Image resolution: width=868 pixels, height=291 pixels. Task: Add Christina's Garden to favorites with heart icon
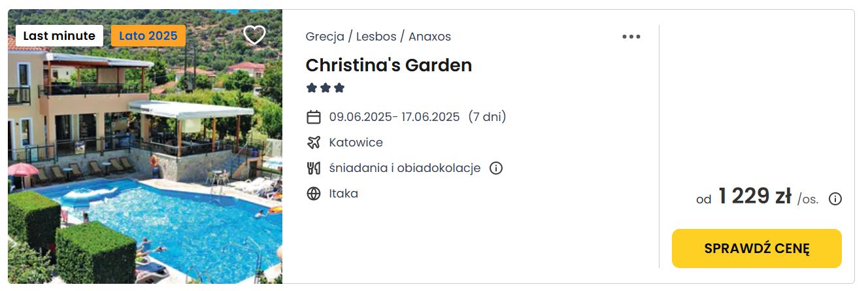click(254, 35)
